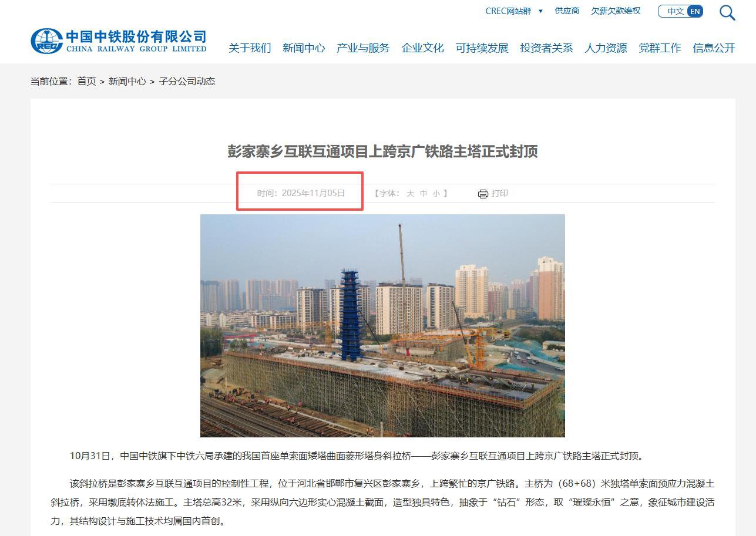Click the search magnifier icon

727,12
